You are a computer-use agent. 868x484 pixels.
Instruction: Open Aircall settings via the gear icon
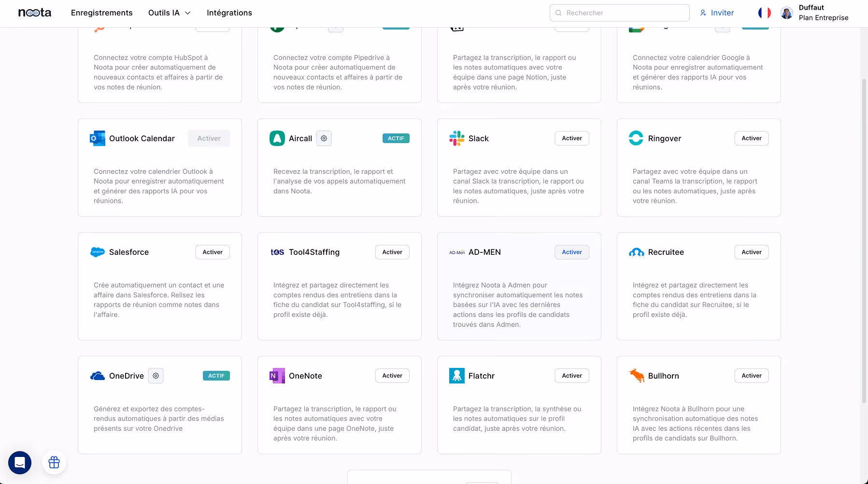click(324, 138)
